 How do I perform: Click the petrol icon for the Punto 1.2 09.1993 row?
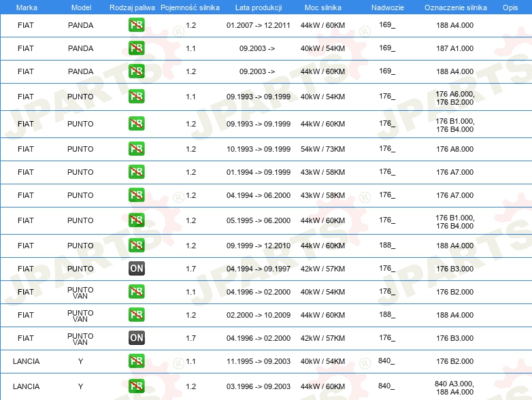pyautogui.click(x=136, y=124)
